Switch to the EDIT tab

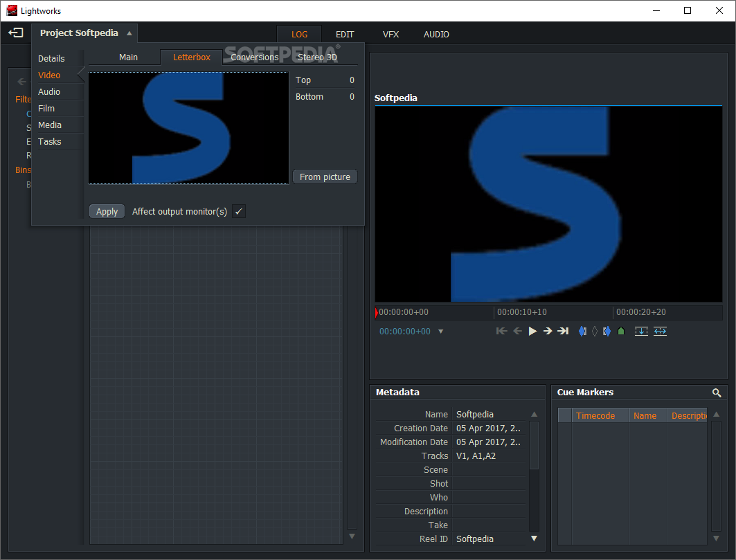coord(345,35)
